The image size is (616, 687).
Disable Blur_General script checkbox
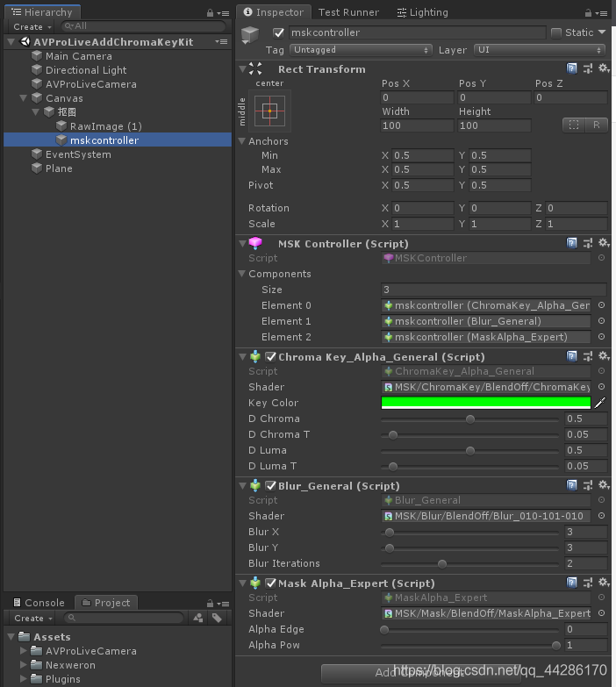[x=271, y=485]
